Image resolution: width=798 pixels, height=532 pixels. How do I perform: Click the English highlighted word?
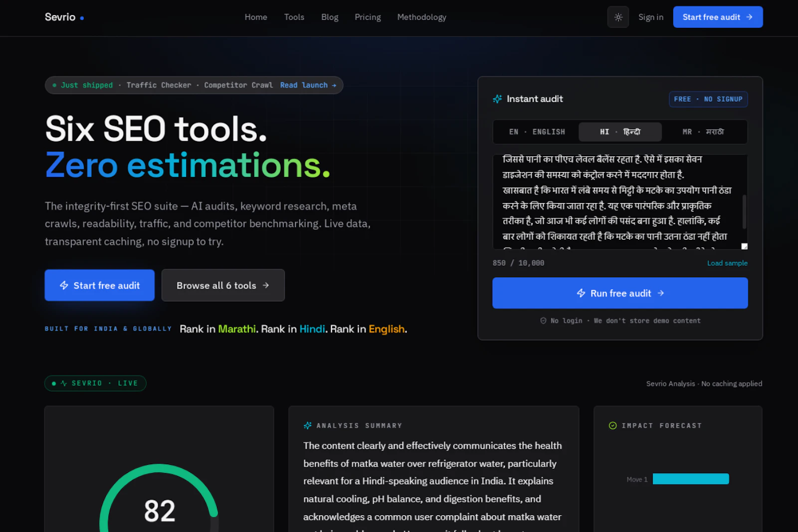coord(387,329)
